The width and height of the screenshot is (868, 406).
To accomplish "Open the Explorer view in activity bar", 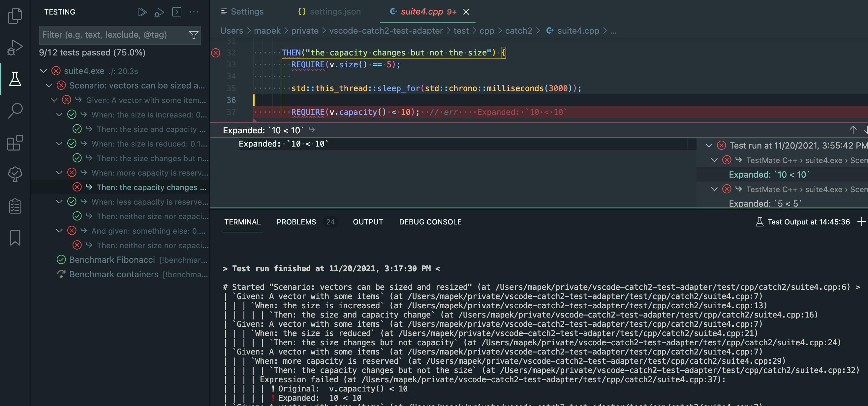I will click(15, 16).
